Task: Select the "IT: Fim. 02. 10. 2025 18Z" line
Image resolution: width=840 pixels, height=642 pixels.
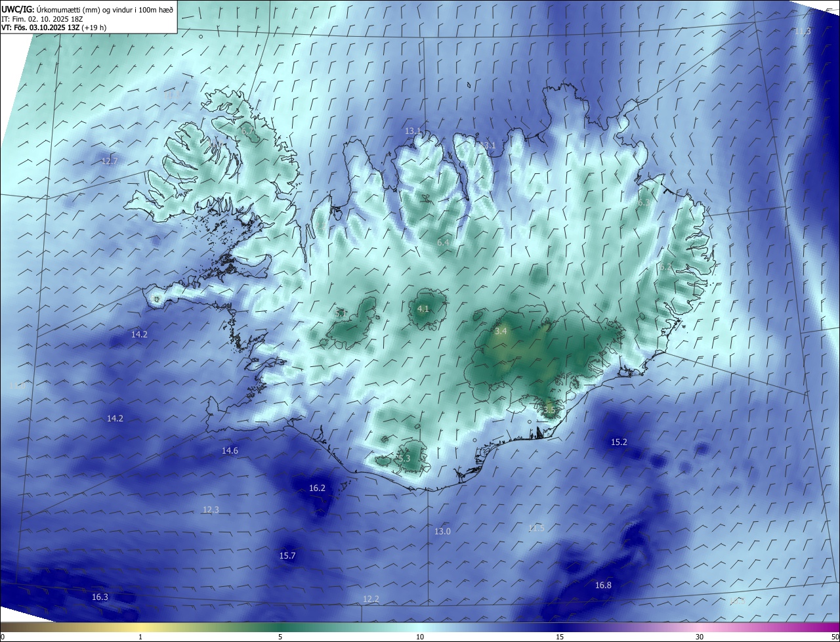Action: tap(42, 18)
